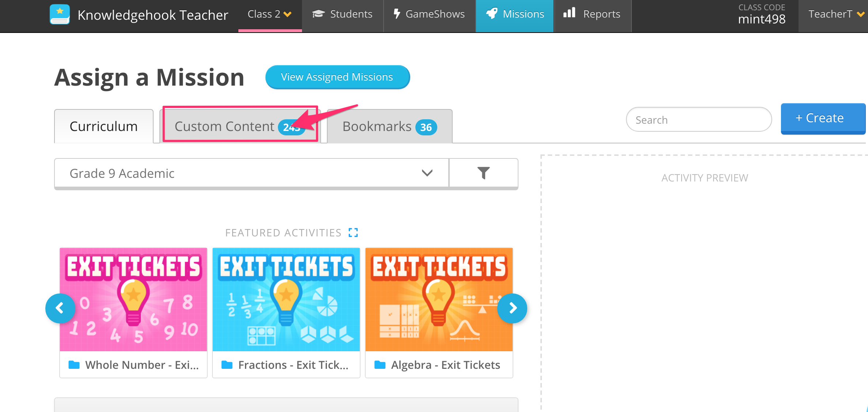The width and height of the screenshot is (868, 412).
Task: Open the TeacherT account menu
Action: [x=836, y=14]
